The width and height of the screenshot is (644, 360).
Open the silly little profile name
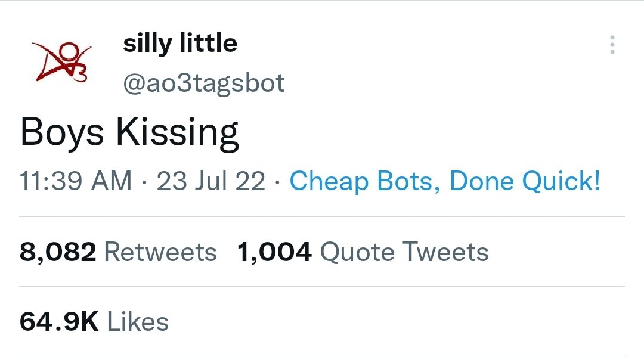tap(180, 44)
